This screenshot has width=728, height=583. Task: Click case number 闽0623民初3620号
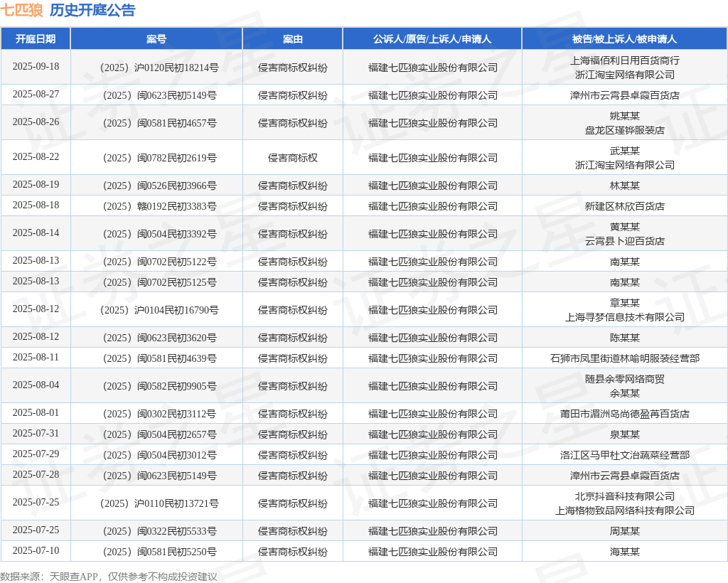coord(159,338)
